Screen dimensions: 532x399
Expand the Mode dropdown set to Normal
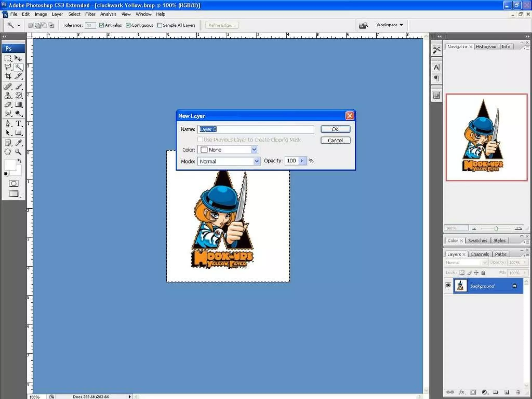tap(256, 161)
